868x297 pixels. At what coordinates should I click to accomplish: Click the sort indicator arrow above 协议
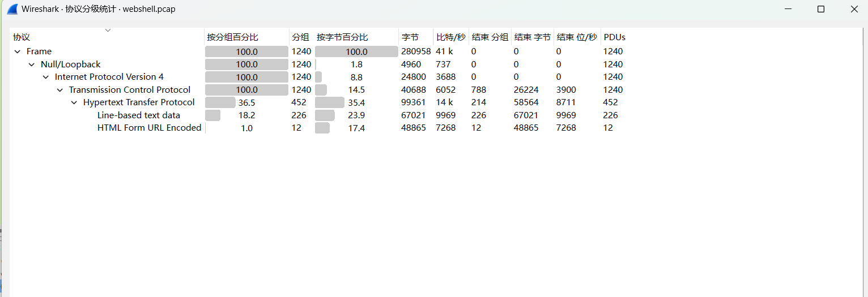[x=108, y=30]
